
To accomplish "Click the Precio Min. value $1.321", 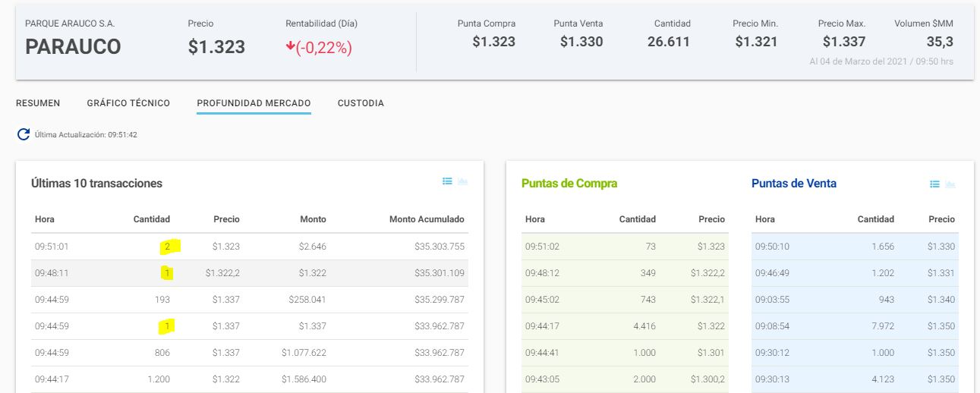I will click(756, 42).
